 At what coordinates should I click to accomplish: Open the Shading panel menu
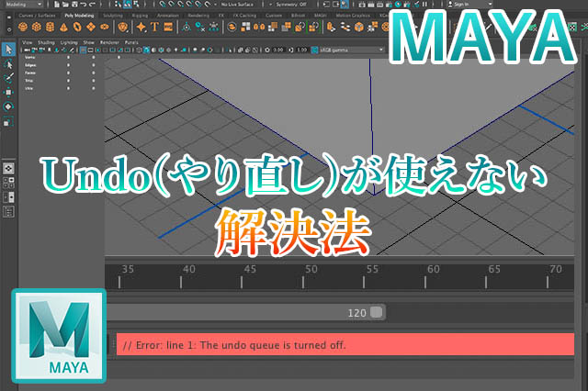click(44, 42)
